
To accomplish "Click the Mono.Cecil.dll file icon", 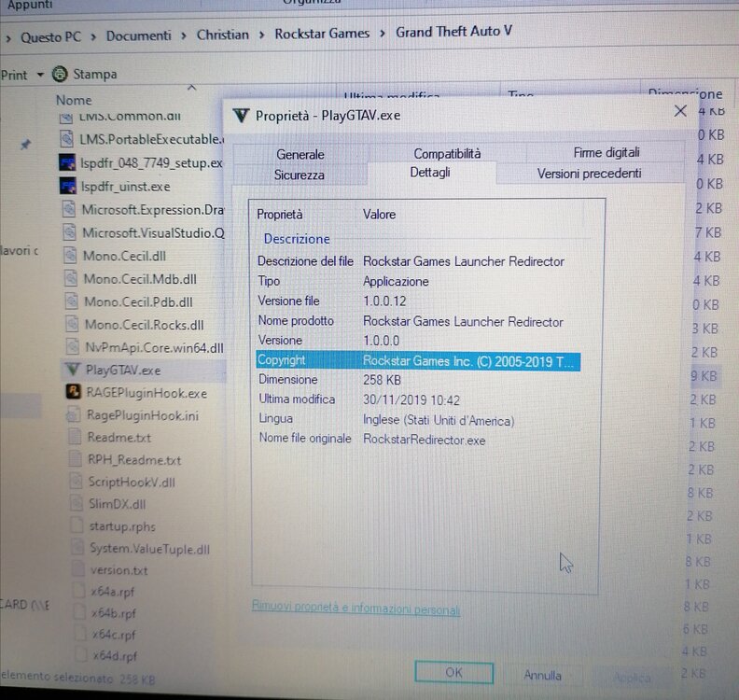I will pyautogui.click(x=70, y=256).
